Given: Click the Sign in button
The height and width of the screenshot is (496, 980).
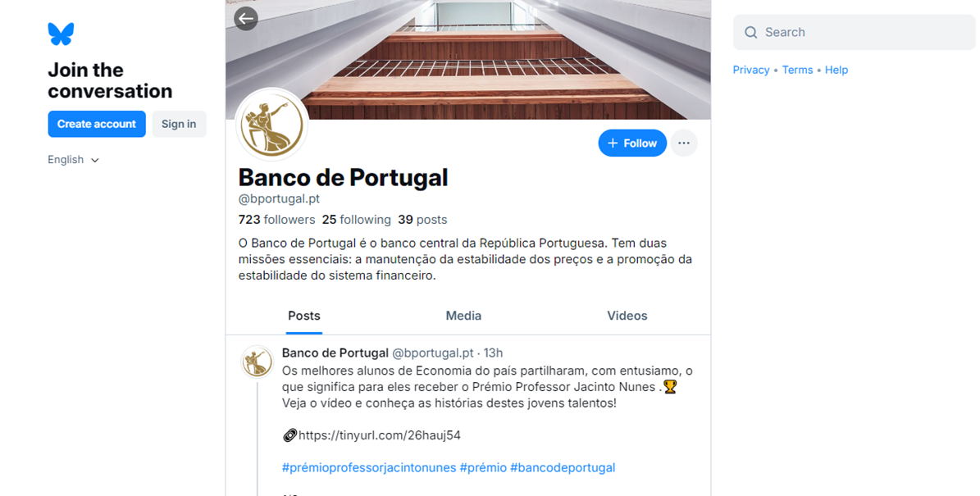Looking at the screenshot, I should point(179,124).
